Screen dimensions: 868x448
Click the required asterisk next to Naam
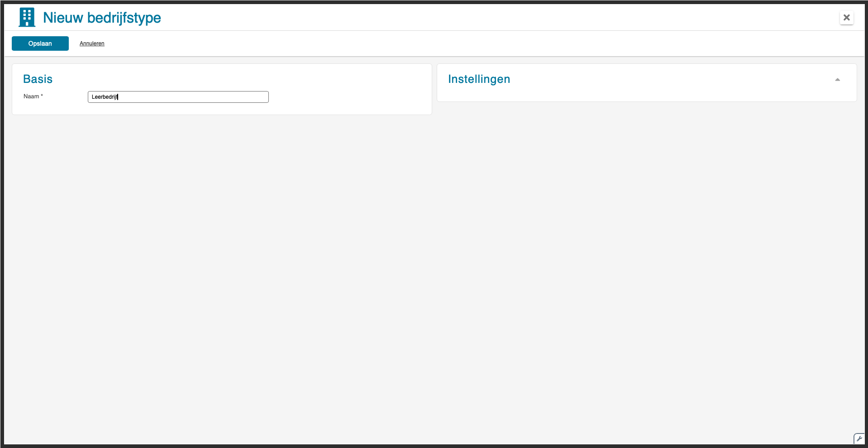(x=42, y=96)
